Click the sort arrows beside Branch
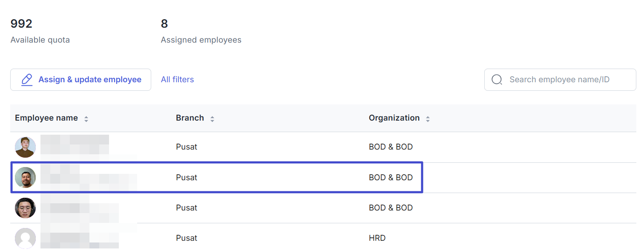The width and height of the screenshot is (644, 251). (212, 119)
